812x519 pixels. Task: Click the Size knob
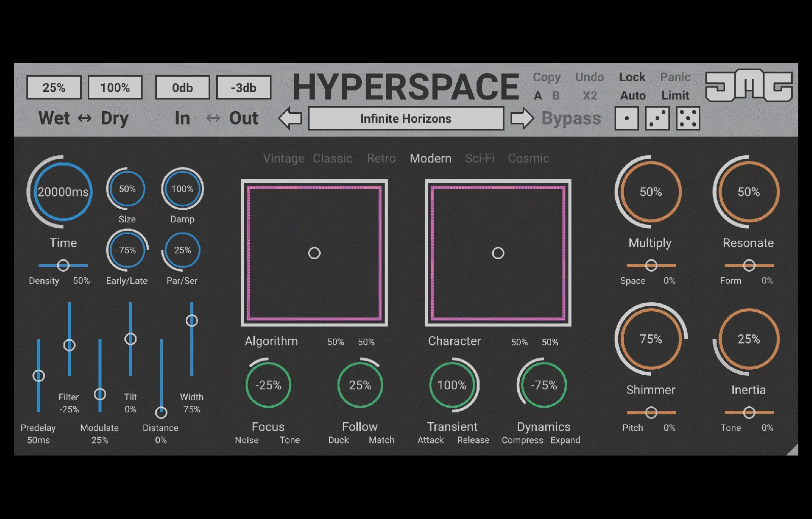127,189
